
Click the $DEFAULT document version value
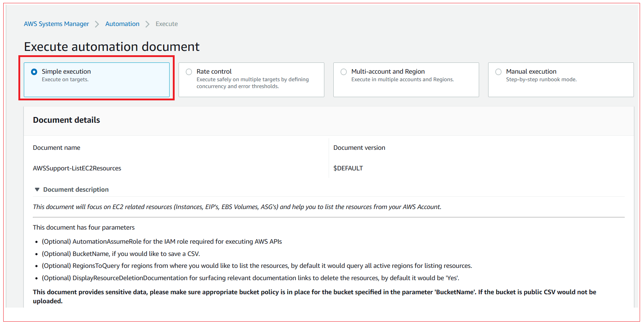pos(348,168)
